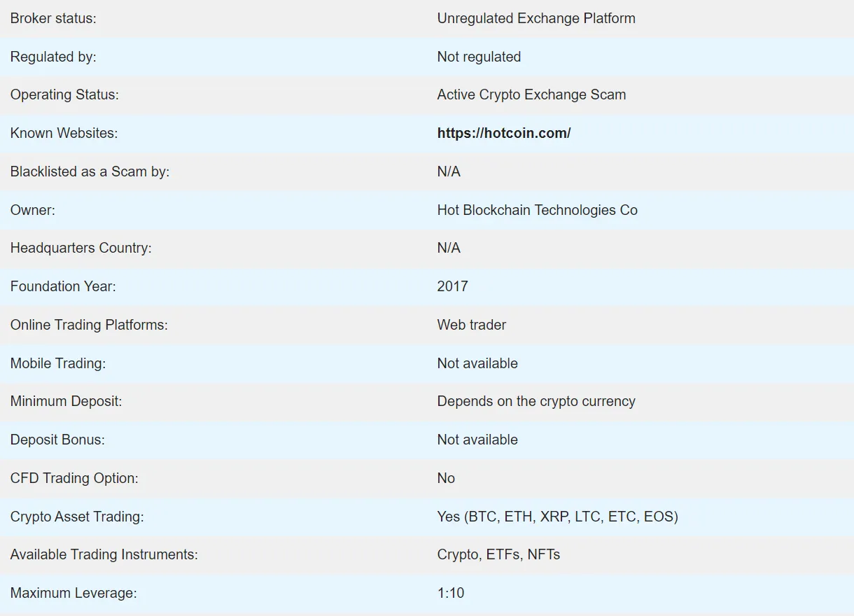Click N/A value in Blacklisted row

coord(449,171)
